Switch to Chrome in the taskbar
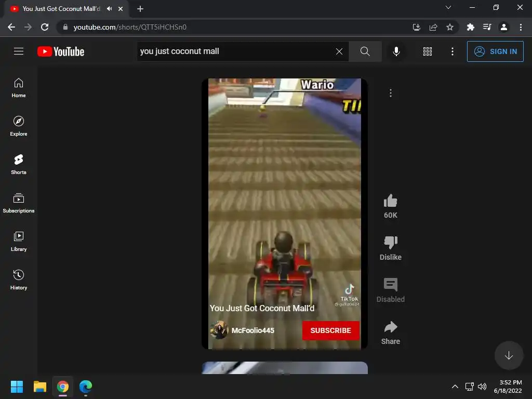Screen dimensions: 532x399 [x=63, y=387]
